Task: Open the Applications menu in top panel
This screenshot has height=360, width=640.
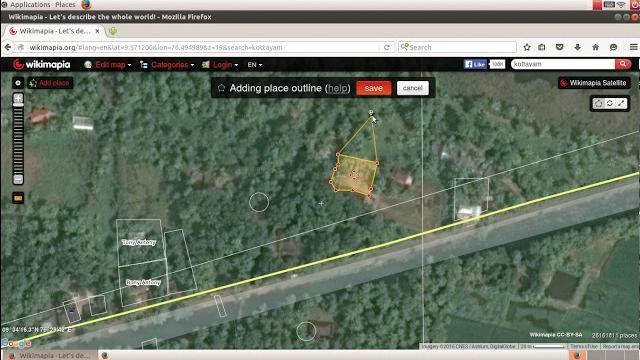Action: tap(30, 4)
